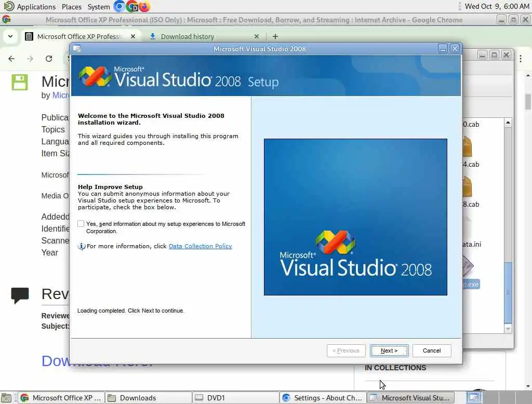
Task: Open a new Chrome tab
Action: pyautogui.click(x=275, y=36)
